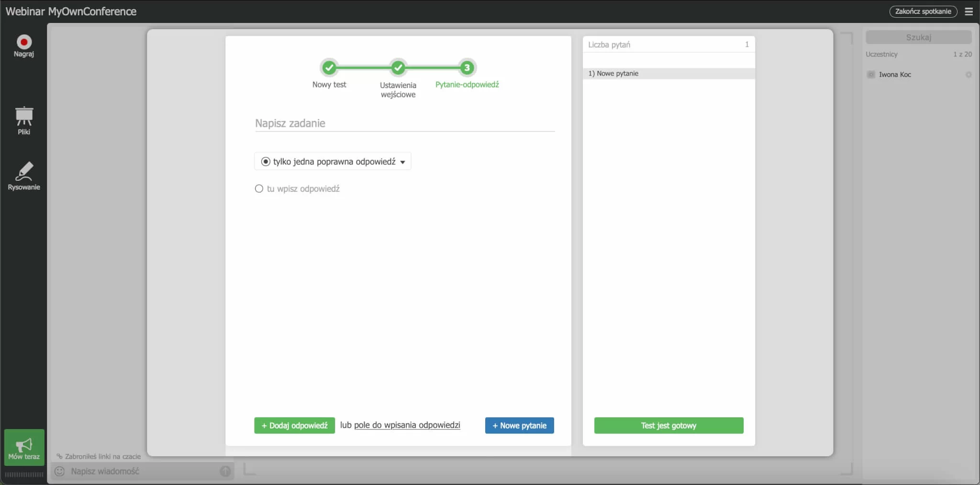Click the send message arrow

[x=224, y=471]
